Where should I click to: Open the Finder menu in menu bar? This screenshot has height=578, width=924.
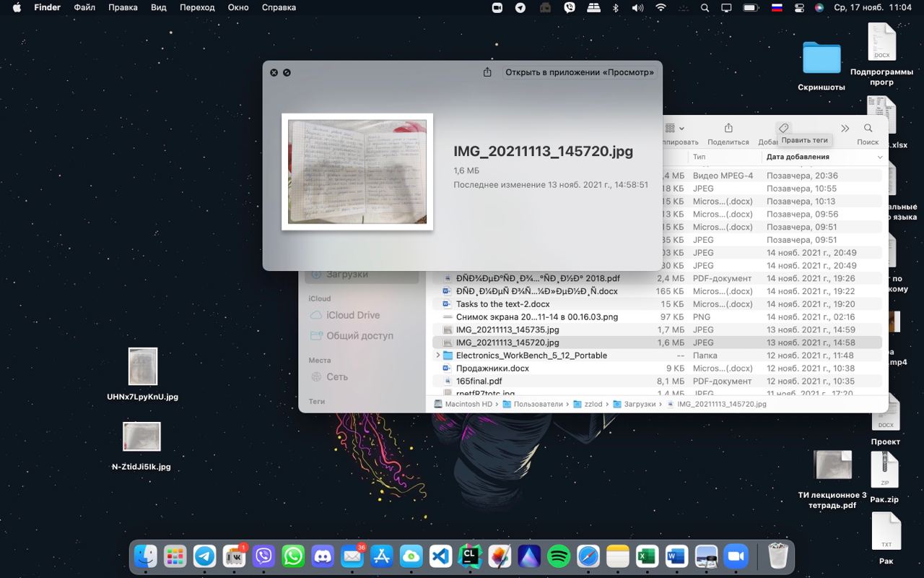point(48,7)
